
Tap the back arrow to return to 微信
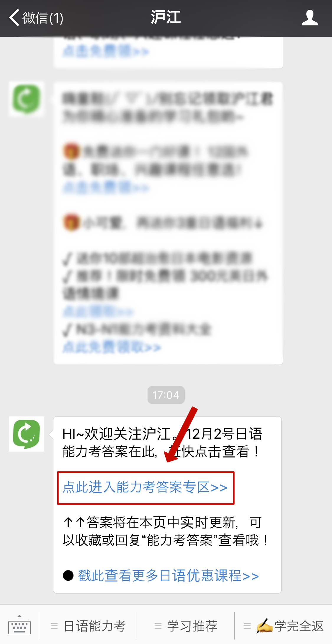(14, 18)
